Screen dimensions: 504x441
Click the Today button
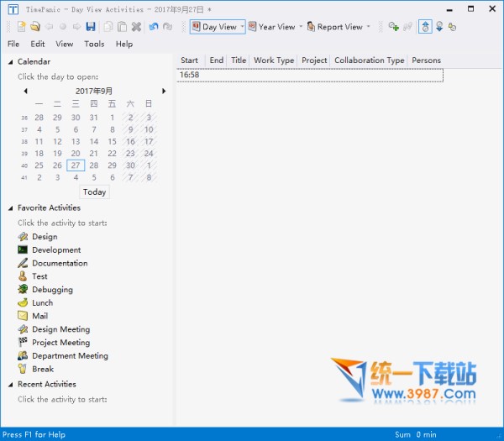click(x=94, y=192)
